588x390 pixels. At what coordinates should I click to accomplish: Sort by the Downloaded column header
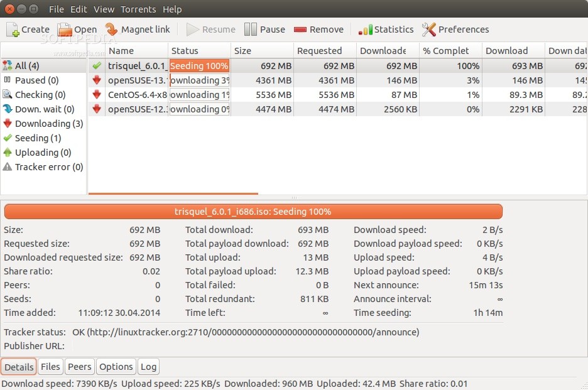coord(388,51)
